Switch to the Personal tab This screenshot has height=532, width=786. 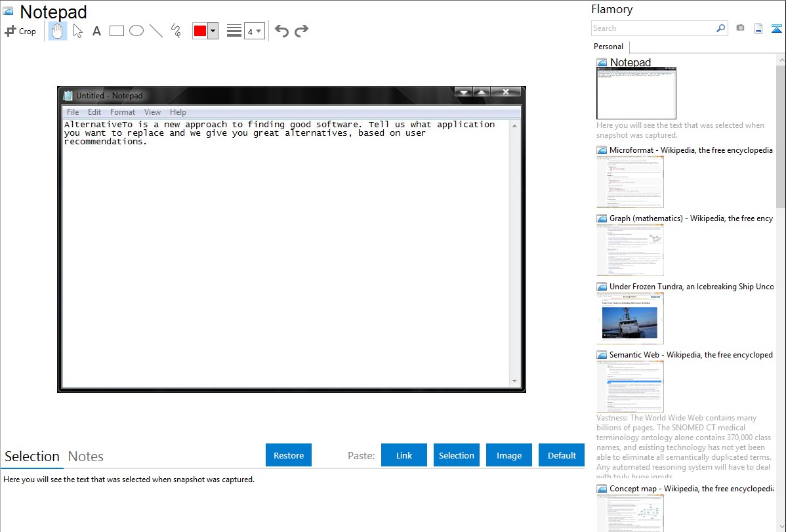click(609, 47)
